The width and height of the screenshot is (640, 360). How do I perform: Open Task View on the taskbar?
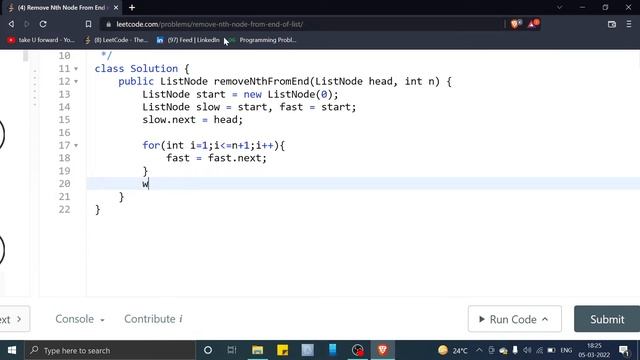coord(232,350)
